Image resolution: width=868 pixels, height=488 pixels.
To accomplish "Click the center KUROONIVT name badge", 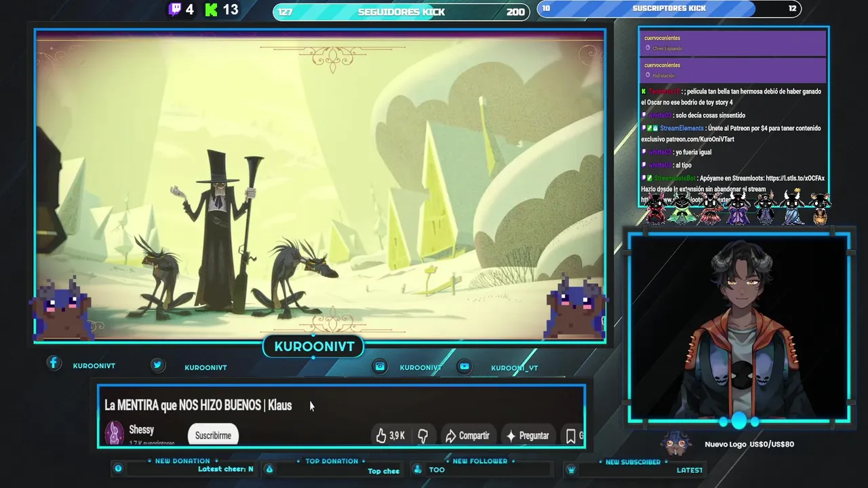I will (314, 346).
